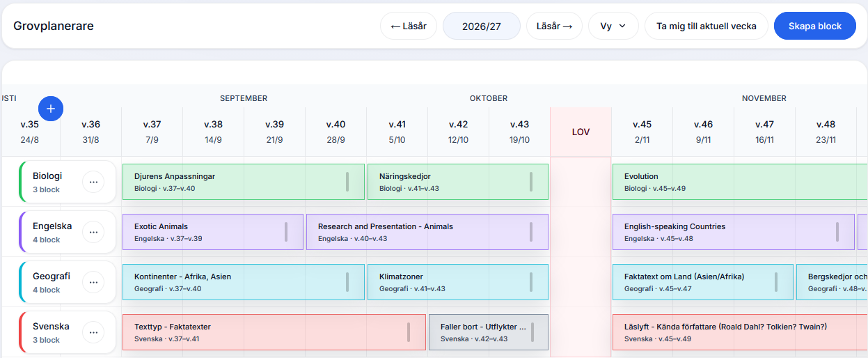Open Faktatext om Land (Asien/Afrika) block
The image size is (868, 358).
click(x=703, y=282)
